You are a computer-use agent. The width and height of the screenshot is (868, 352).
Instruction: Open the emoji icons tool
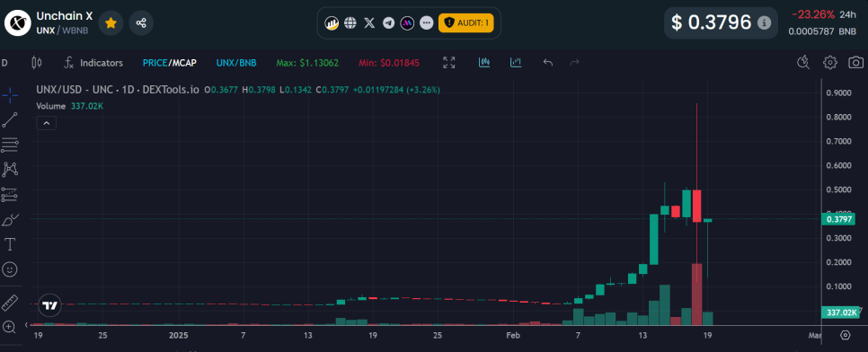(x=10, y=269)
